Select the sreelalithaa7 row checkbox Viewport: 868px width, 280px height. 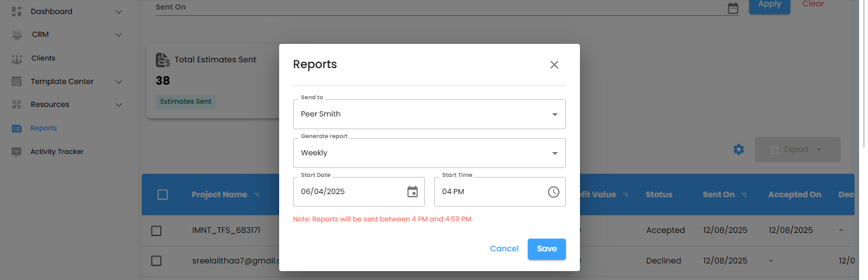click(x=156, y=261)
